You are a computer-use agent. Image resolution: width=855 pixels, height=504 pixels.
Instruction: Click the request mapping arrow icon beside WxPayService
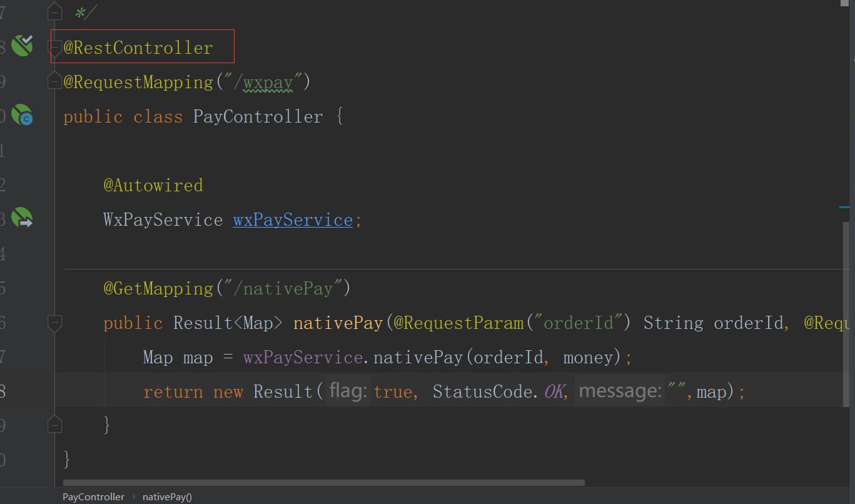[23, 218]
